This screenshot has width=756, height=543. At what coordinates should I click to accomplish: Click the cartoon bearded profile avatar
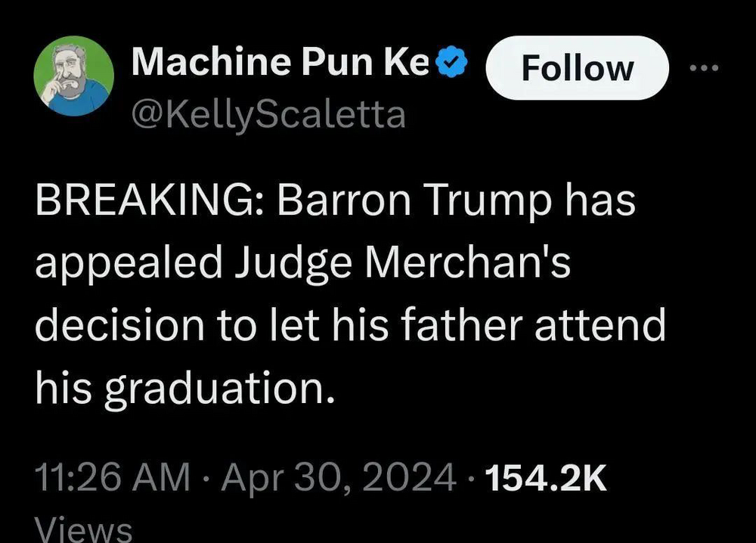click(x=74, y=76)
